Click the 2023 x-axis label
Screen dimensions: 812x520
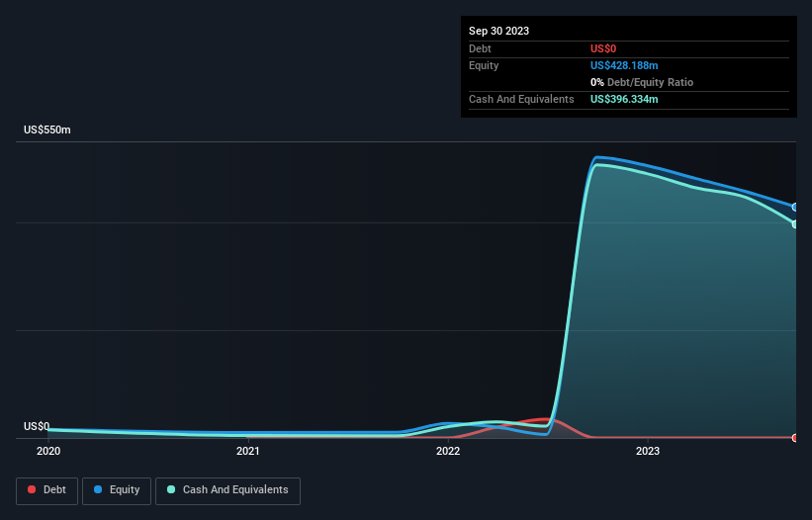point(648,451)
